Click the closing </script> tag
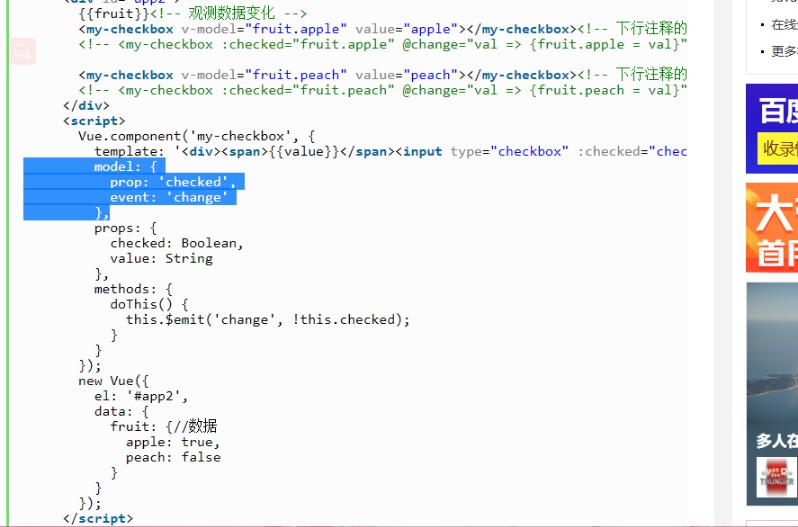 (98, 518)
